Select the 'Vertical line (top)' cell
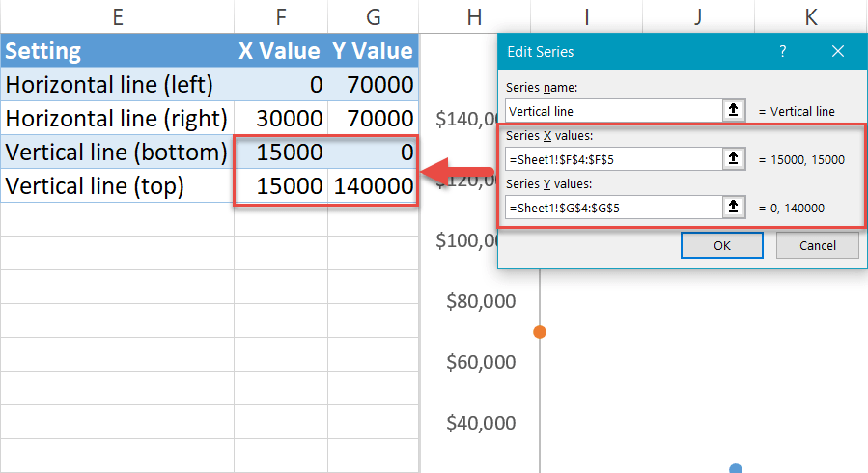Screen dimensions: 868x473 coord(117,186)
